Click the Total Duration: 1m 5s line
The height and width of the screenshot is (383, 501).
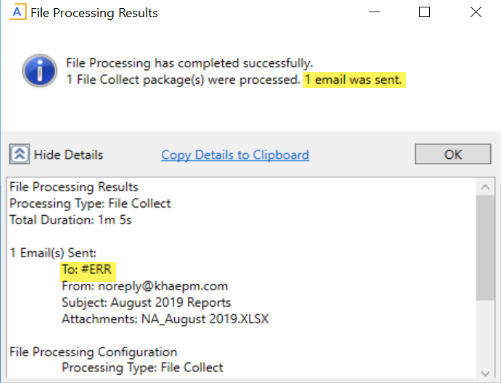[71, 220]
